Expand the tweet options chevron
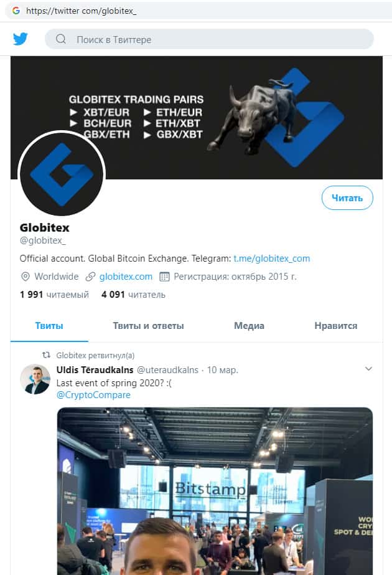 (x=368, y=369)
